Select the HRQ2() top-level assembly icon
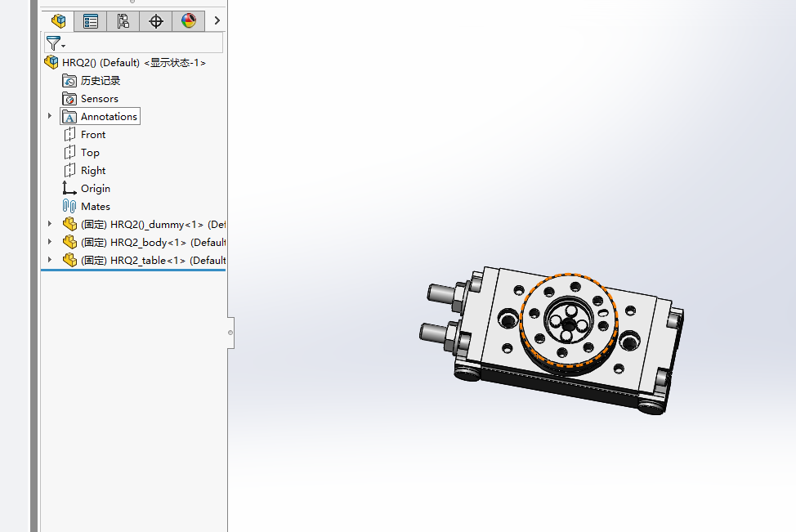 tap(51, 62)
